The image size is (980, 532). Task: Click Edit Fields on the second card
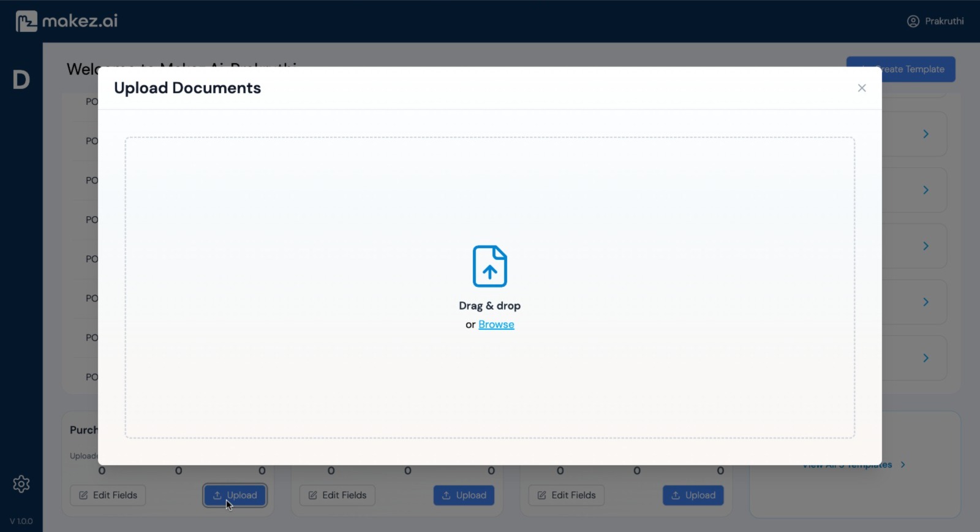pyautogui.click(x=337, y=495)
